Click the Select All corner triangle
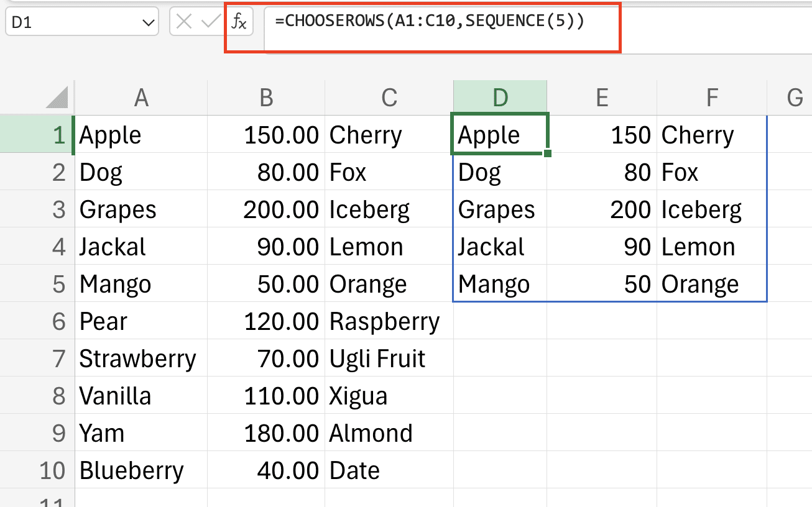The image size is (812, 507). [x=57, y=97]
